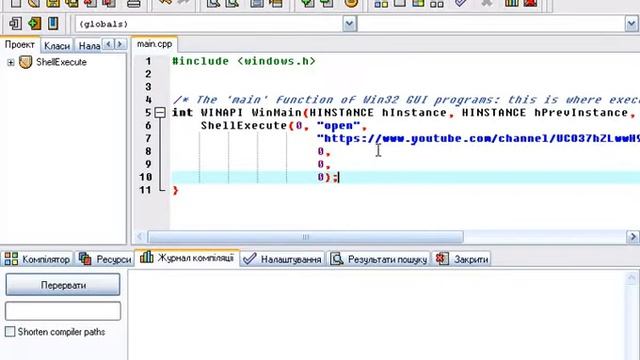
Task: Click the Save All toolbar icon
Action: [72, 4]
